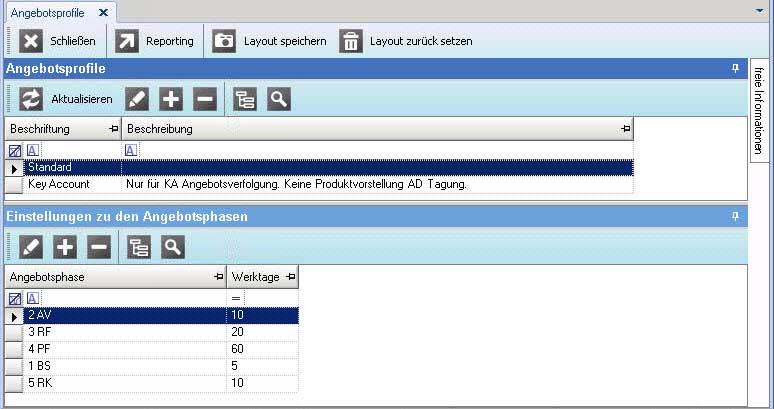The width and height of the screenshot is (774, 409).
Task: Toggle pin on the Werktage column
Action: pyautogui.click(x=290, y=276)
